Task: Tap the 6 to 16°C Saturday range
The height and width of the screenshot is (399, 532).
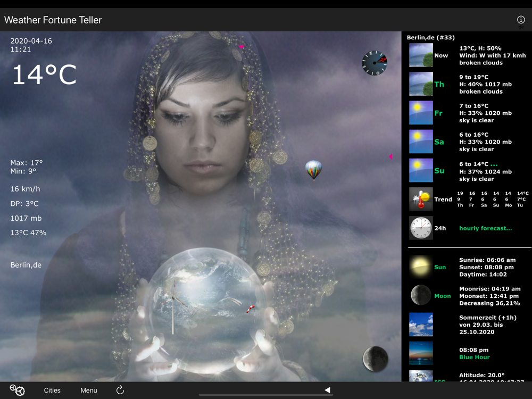Action: click(474, 135)
